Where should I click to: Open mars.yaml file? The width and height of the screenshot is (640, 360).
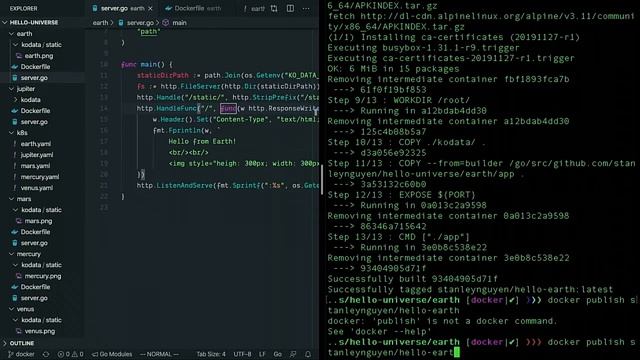(x=35, y=166)
